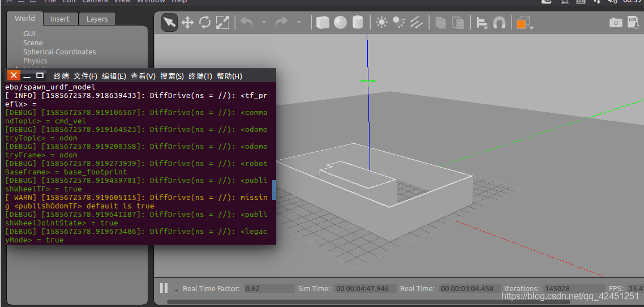The image size is (644, 307).
Task: Open the data logging LOG icon
Action: [x=634, y=22]
